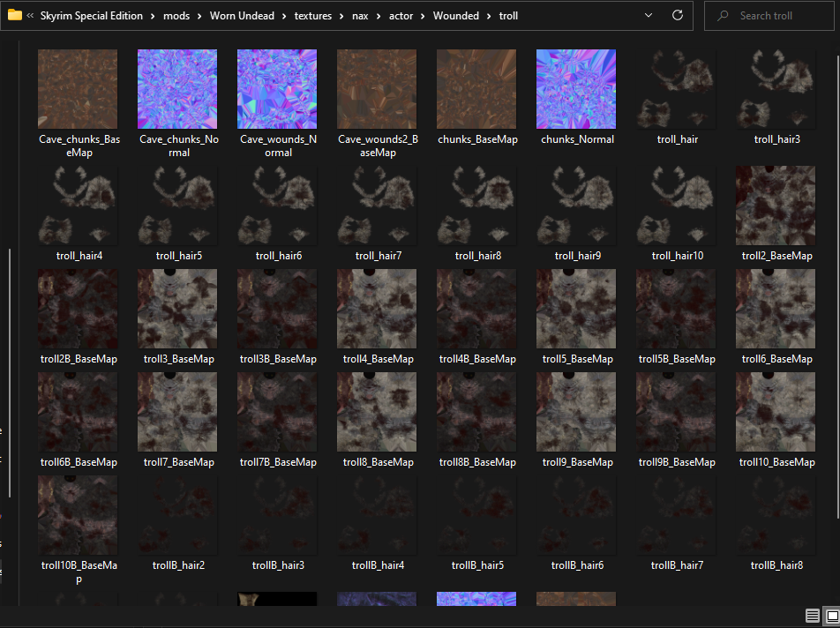Select troll9B_BaseMap texture
The width and height of the screenshot is (840, 628).
(x=676, y=420)
